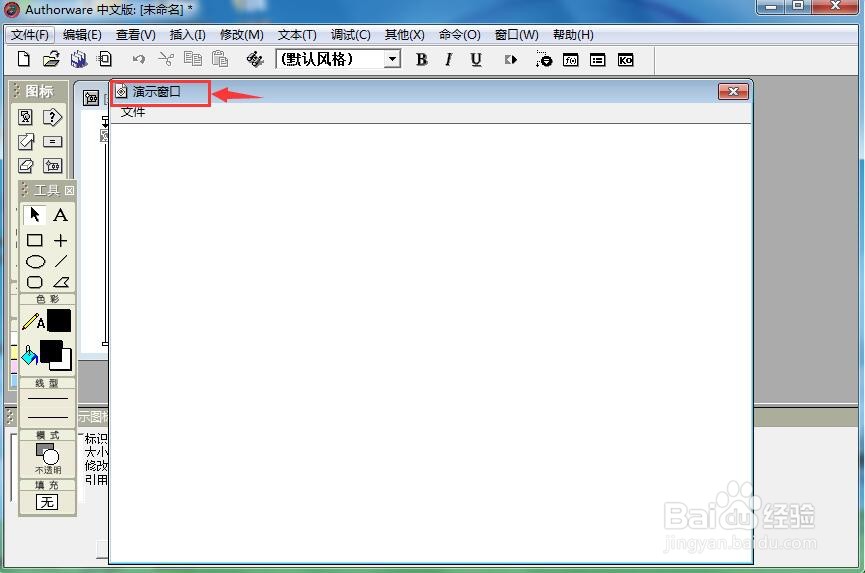Viewport: 865px width, 573px height.
Task: Click the Open file icon
Action: (51, 58)
